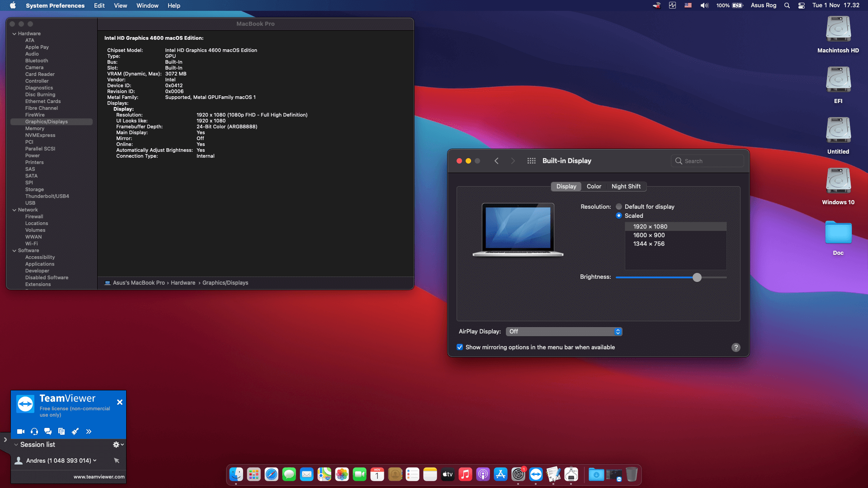Click the TeamViewer headset audio icon
The width and height of the screenshot is (868, 488).
point(34,432)
